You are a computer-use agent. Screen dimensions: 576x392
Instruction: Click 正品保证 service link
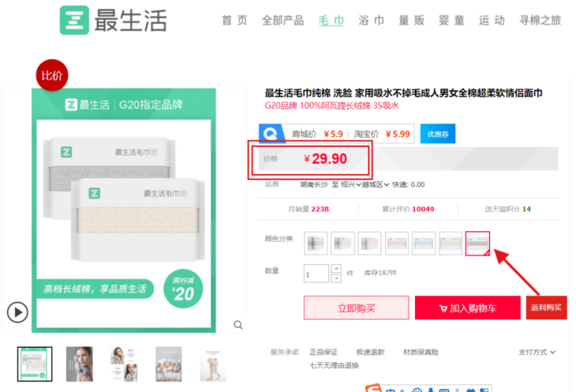click(x=324, y=352)
